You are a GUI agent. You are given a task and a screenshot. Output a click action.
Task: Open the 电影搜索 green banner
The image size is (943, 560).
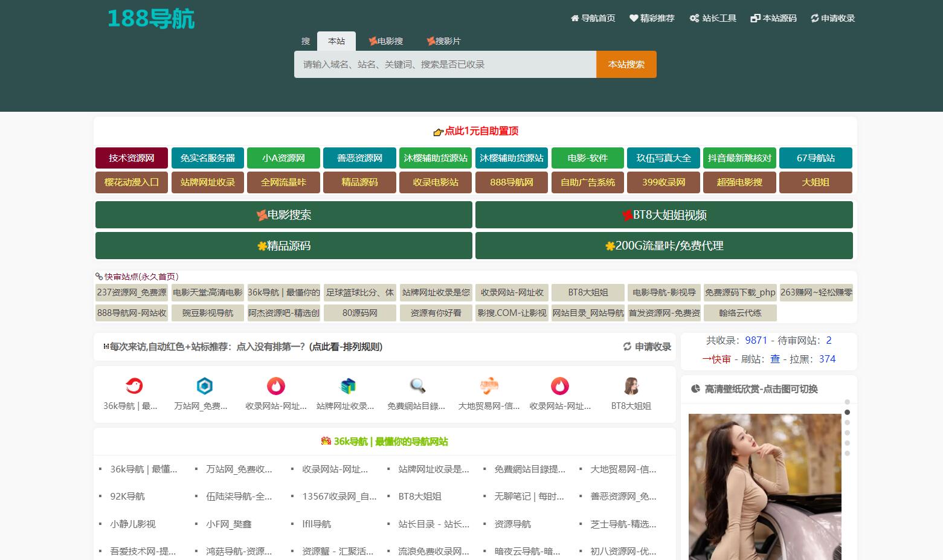(x=284, y=215)
